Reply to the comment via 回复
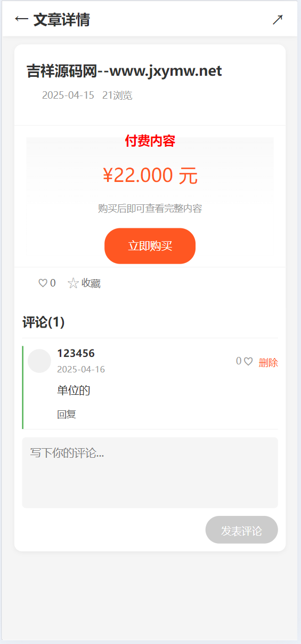This screenshot has width=301, height=644. pyautogui.click(x=67, y=414)
